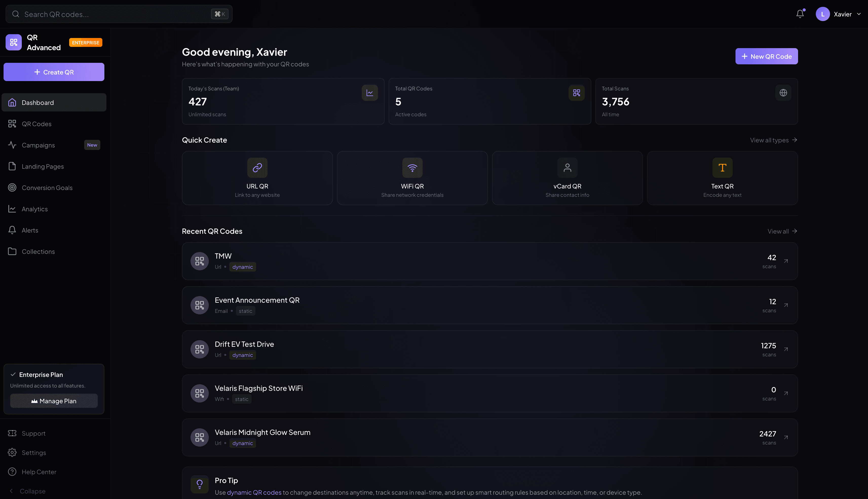Create a WiFi QR code
The image size is (868, 499).
point(412,178)
